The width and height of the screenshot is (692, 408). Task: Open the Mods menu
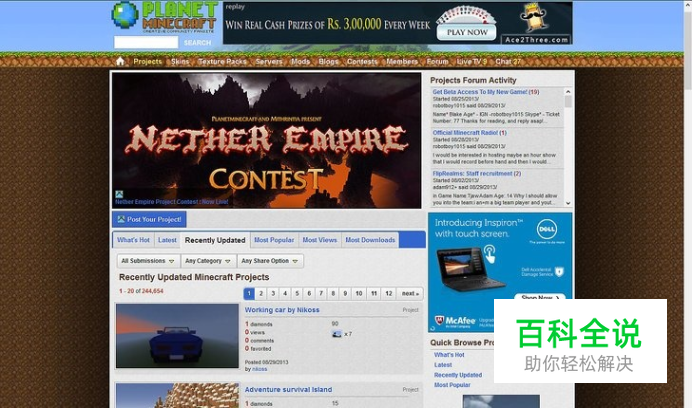point(300,61)
